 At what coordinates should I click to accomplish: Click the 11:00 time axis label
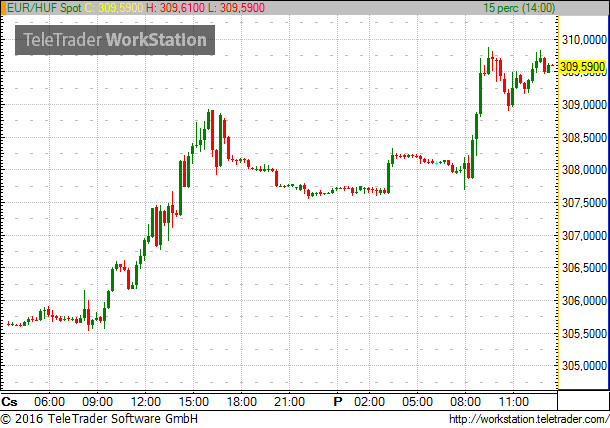tap(514, 401)
